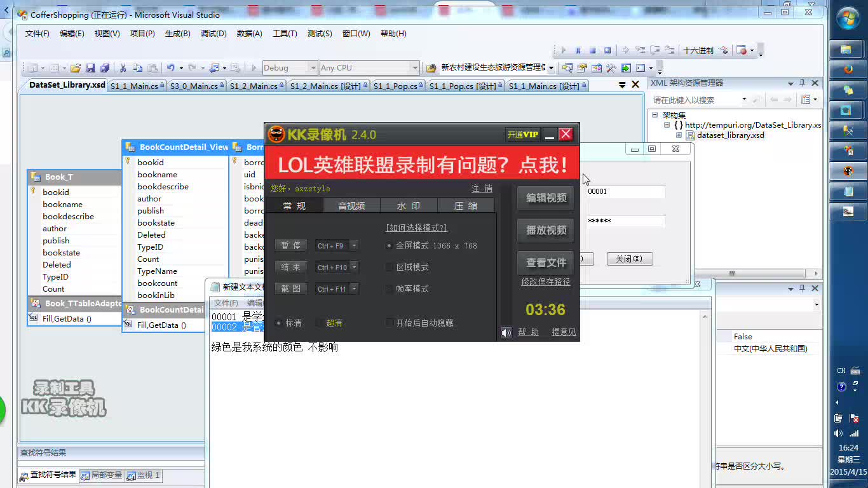Screen dimensions: 868x488
Task: Click the green arrow Start Page icon
Action: click(627, 68)
